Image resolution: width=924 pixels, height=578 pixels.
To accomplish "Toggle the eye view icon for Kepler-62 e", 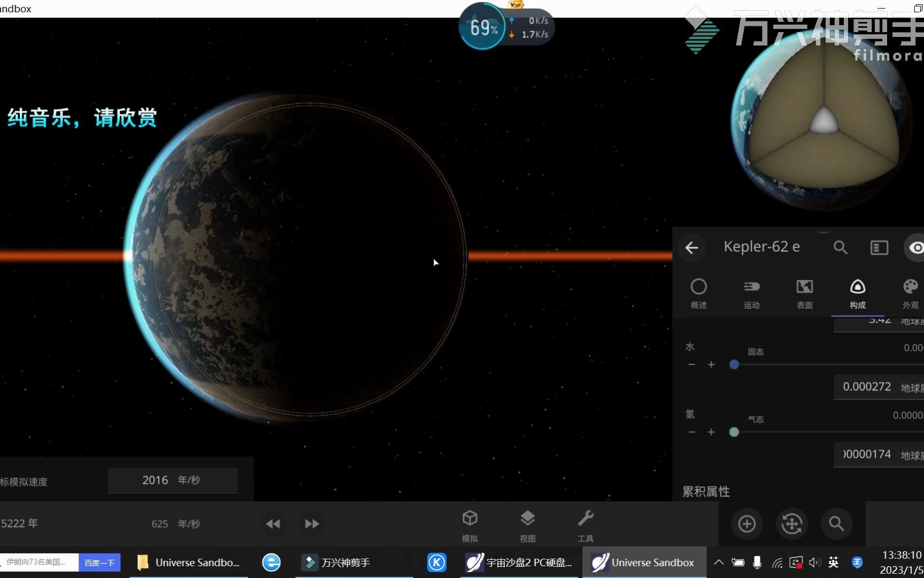I will coord(915,247).
